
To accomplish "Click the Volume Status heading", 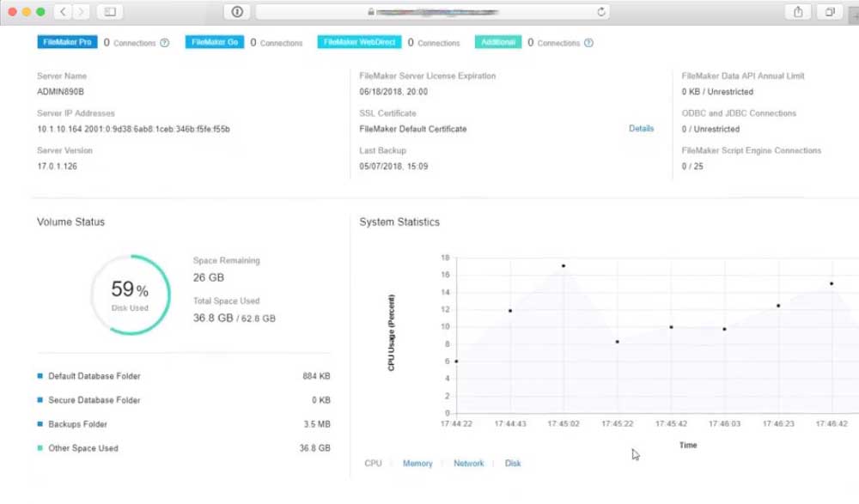I will [70, 222].
